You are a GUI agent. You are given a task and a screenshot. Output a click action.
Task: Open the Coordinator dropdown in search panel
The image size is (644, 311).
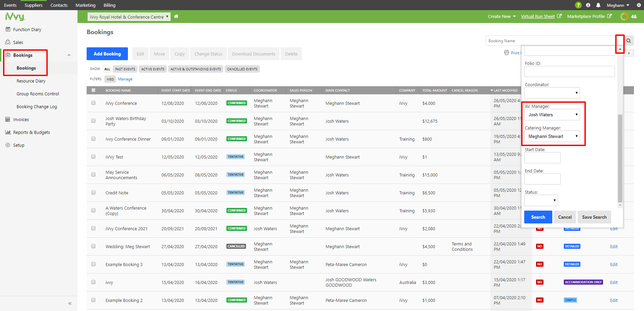[552, 93]
